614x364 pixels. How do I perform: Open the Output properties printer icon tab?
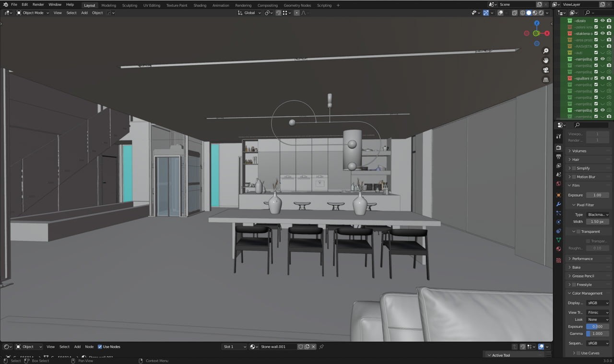pyautogui.click(x=558, y=157)
